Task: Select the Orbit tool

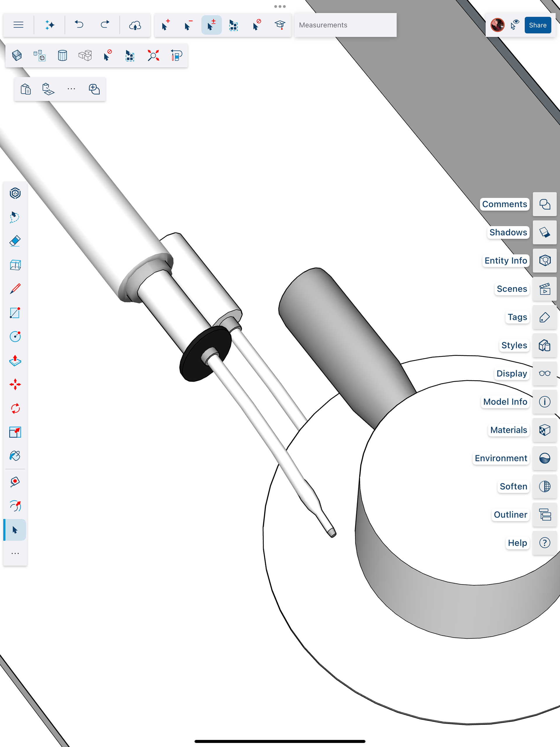Action: [15, 506]
